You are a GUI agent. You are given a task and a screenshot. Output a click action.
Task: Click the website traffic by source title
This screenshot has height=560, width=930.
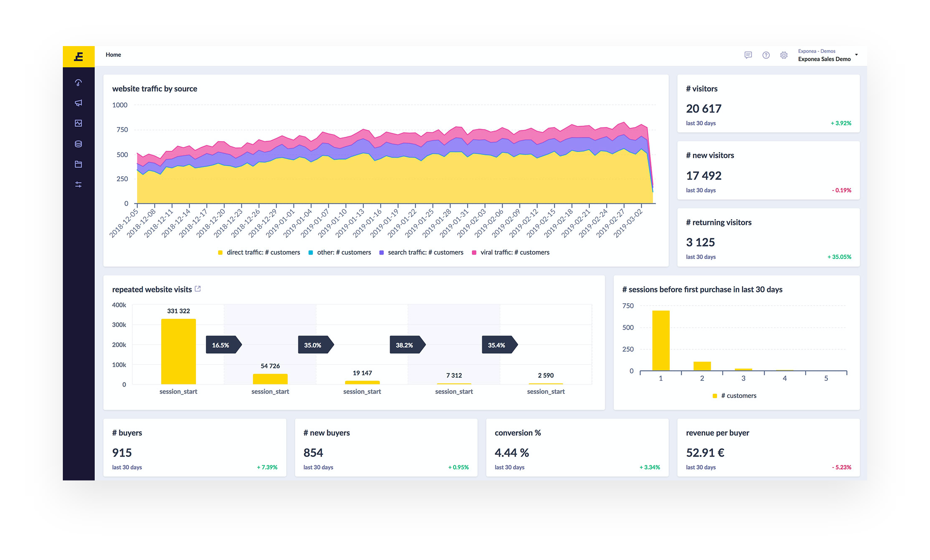155,89
